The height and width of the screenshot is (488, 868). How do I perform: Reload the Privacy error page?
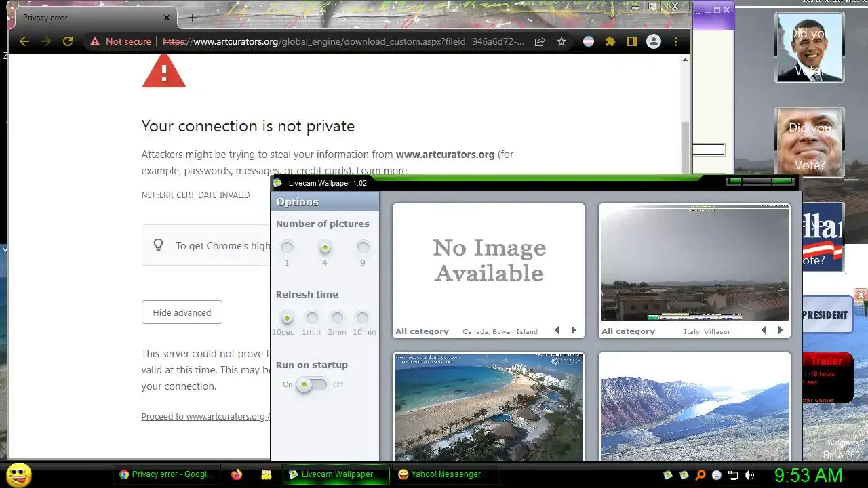[x=68, y=41]
